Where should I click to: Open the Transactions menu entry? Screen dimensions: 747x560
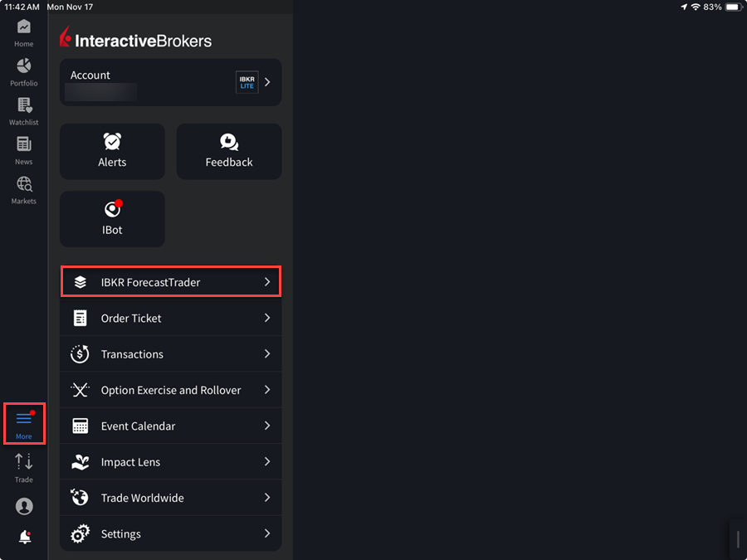point(170,353)
